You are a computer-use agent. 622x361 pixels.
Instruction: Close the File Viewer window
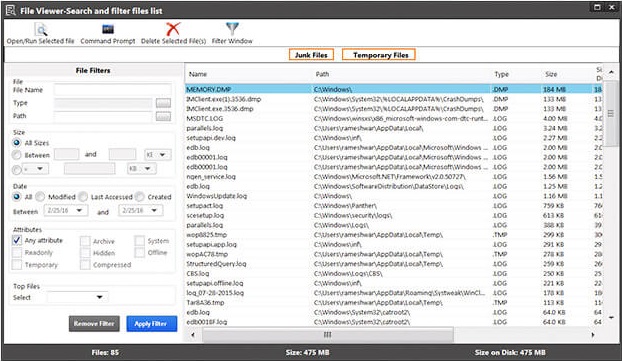pyautogui.click(x=612, y=7)
